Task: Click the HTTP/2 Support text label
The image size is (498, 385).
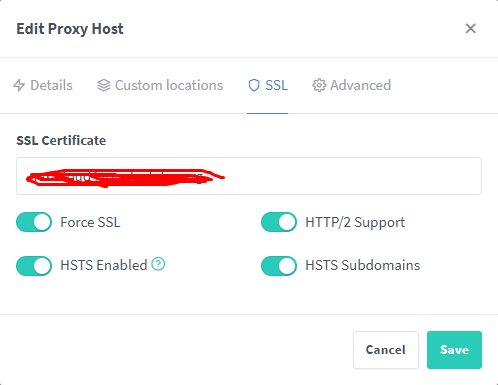Action: [355, 222]
